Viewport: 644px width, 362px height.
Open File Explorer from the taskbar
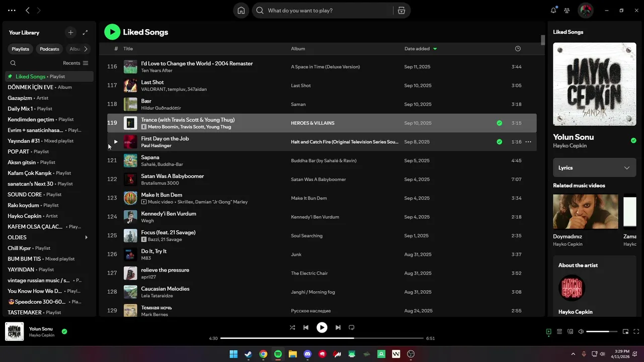[x=293, y=354]
